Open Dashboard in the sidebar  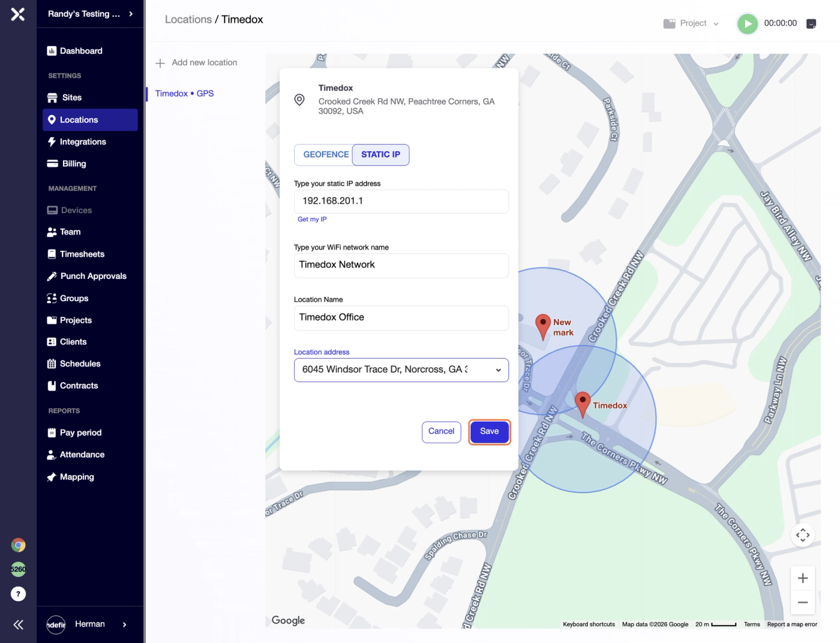click(81, 51)
